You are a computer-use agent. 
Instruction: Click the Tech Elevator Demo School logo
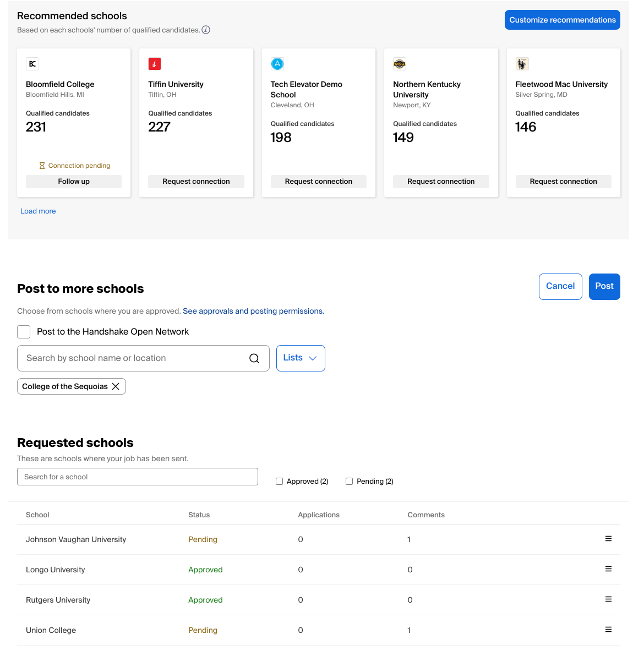277,64
